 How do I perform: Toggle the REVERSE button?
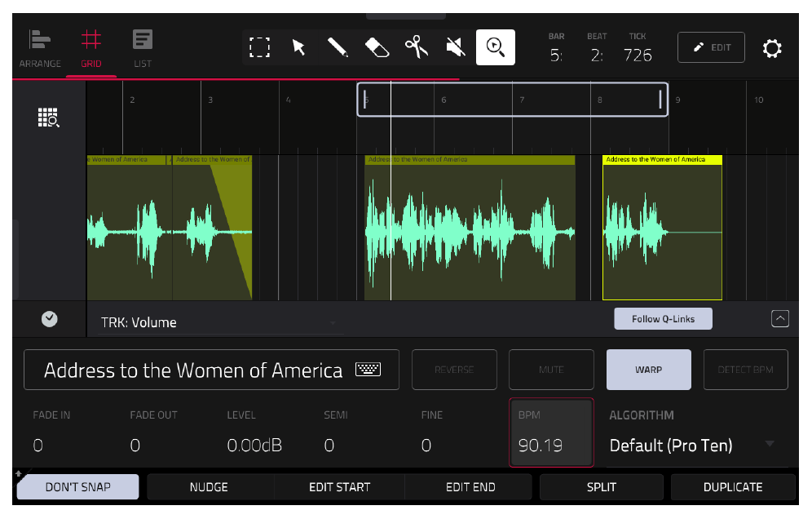click(x=454, y=370)
